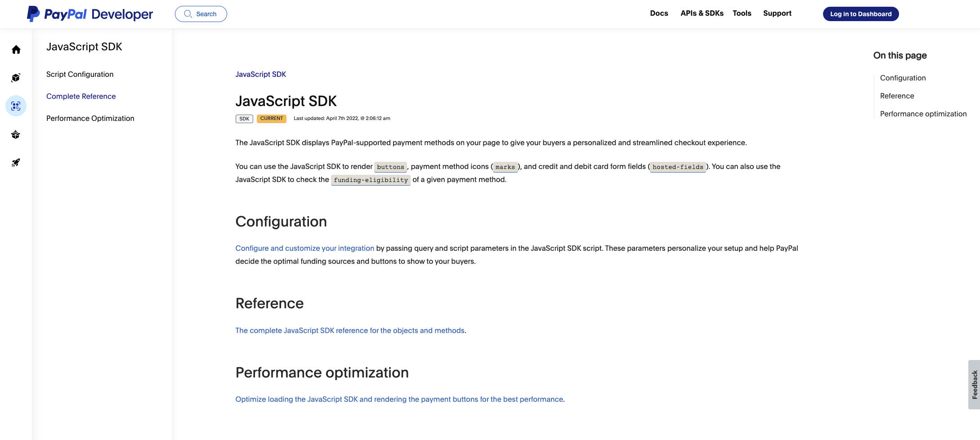980x440 pixels.
Task: Open Optimize loading the JavaScript SDK link
Action: 399,399
